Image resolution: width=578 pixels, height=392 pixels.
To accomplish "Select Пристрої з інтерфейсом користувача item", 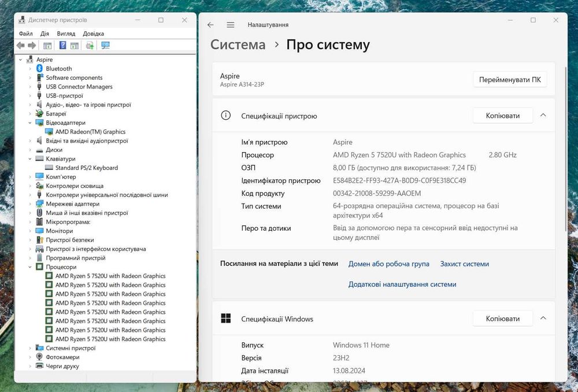I will tap(96, 249).
